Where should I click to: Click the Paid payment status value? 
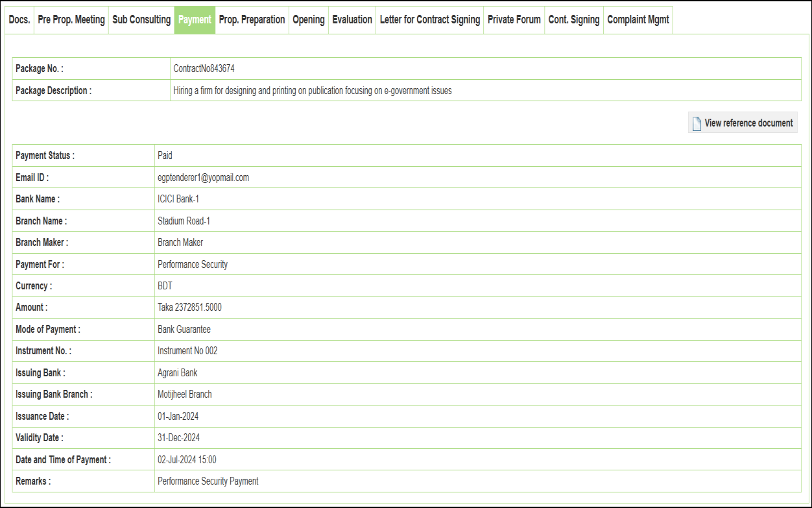coord(165,156)
